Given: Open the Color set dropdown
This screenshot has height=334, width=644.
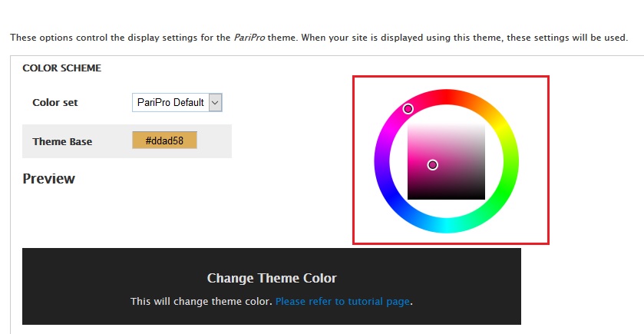Looking at the screenshot, I should [x=177, y=102].
